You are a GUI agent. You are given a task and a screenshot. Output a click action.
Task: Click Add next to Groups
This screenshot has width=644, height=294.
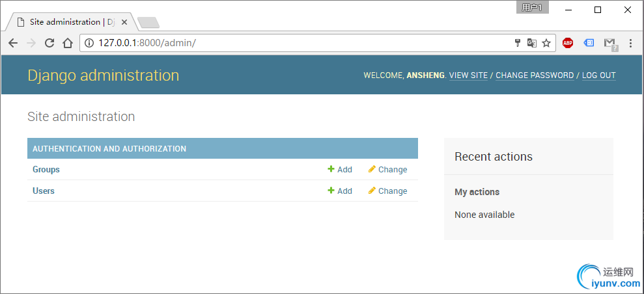pos(340,170)
